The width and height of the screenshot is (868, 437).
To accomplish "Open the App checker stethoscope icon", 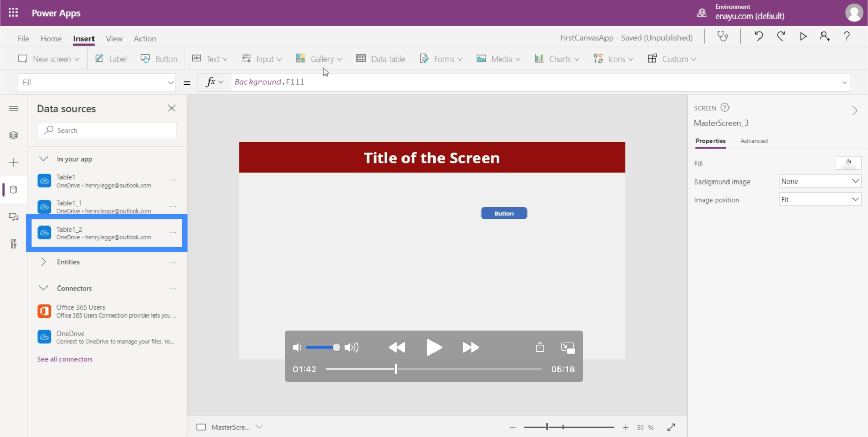I will click(723, 36).
